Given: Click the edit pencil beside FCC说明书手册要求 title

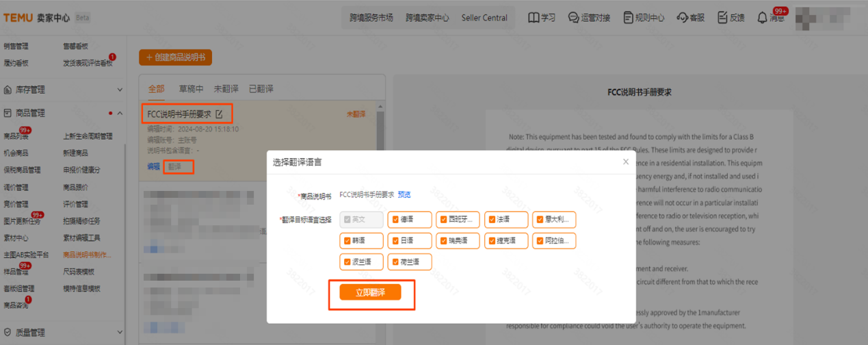Looking at the screenshot, I should 219,114.
